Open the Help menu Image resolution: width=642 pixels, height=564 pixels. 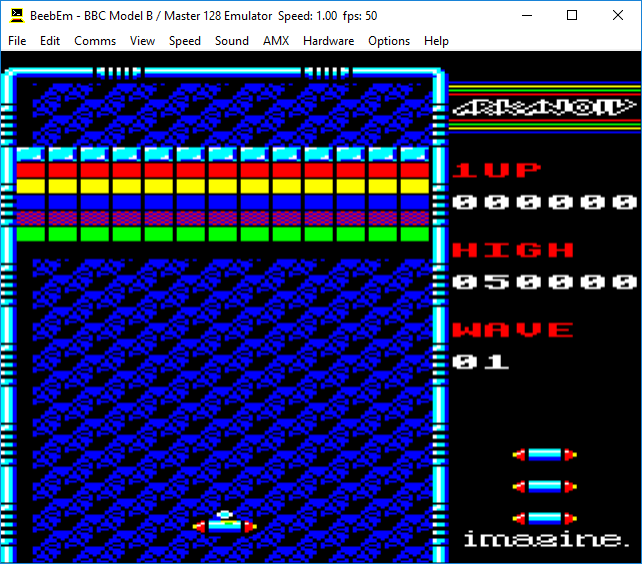436,41
